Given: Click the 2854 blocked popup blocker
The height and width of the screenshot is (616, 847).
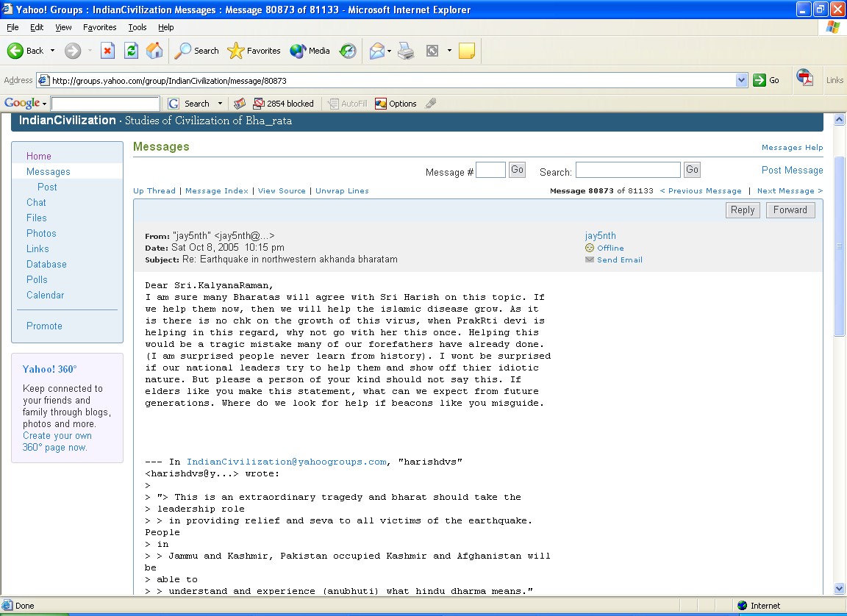Looking at the screenshot, I should tap(283, 104).
